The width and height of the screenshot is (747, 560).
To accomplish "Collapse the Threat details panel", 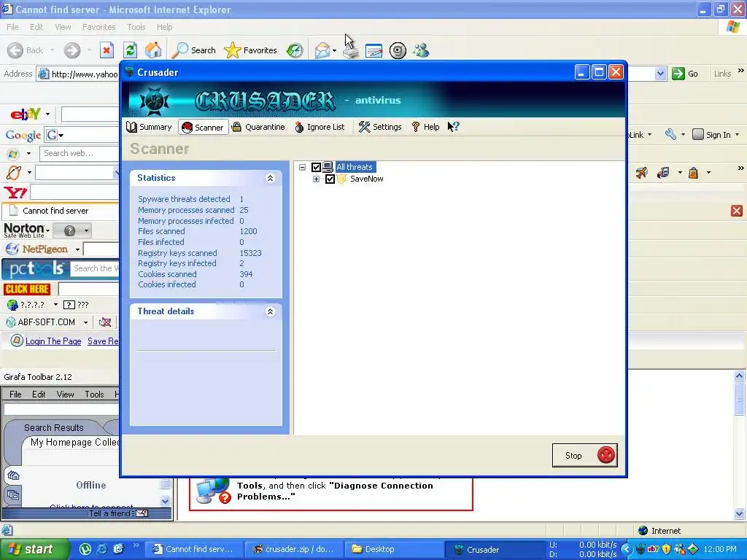I will (x=270, y=311).
